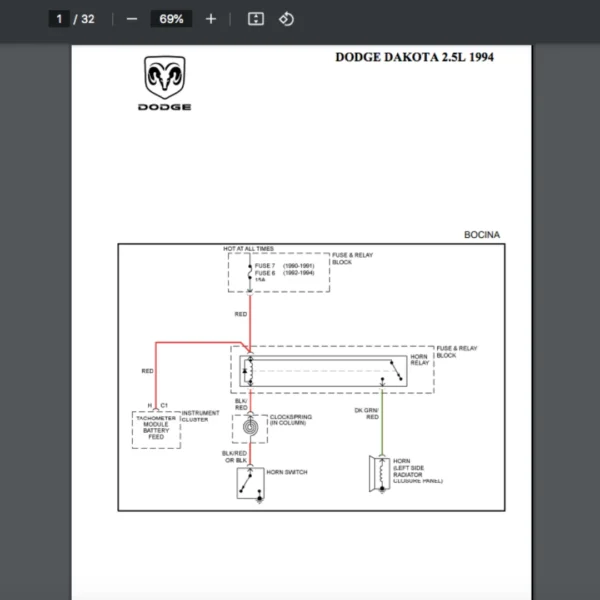Click the TACHOMETER MODULE BATTERY FEED box
600x600 pixels.
click(x=156, y=430)
